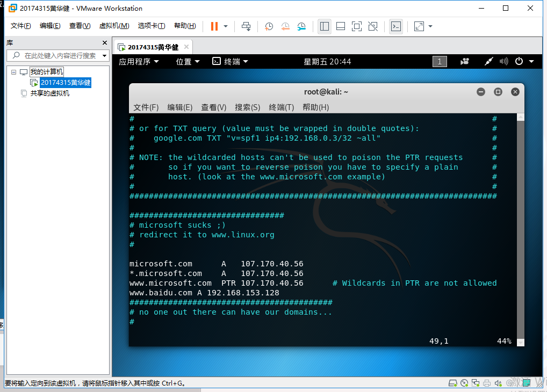
Task: Enter full screen mode
Action: (x=357, y=26)
